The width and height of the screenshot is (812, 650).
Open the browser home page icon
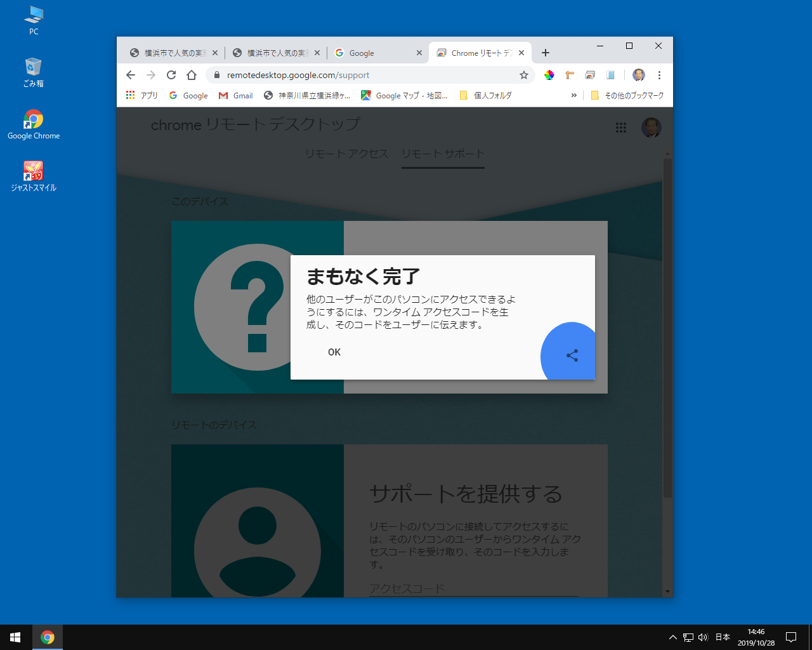tap(192, 75)
